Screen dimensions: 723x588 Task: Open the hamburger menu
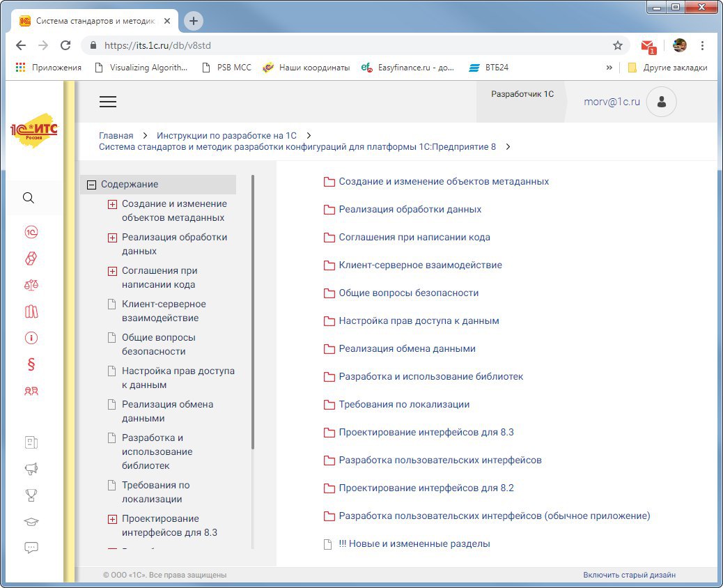(108, 102)
